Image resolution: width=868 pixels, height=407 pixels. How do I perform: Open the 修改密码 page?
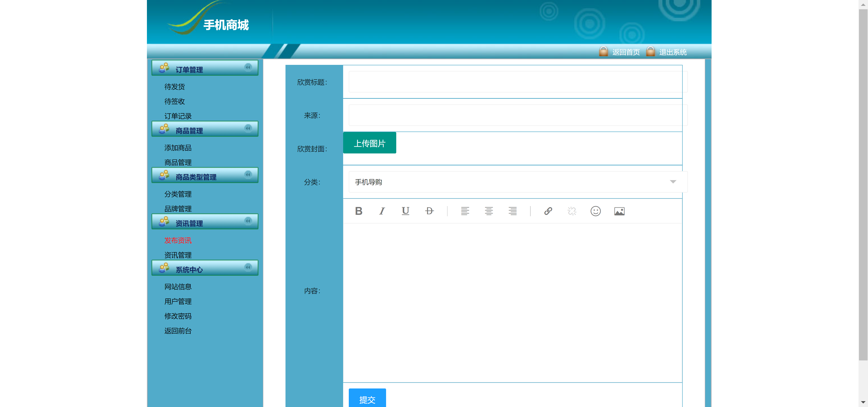pos(178,316)
